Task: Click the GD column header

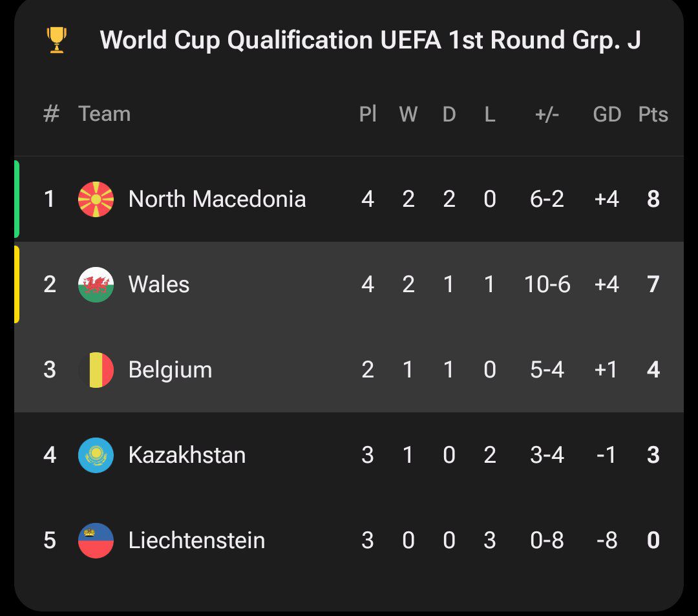Action: point(607,114)
